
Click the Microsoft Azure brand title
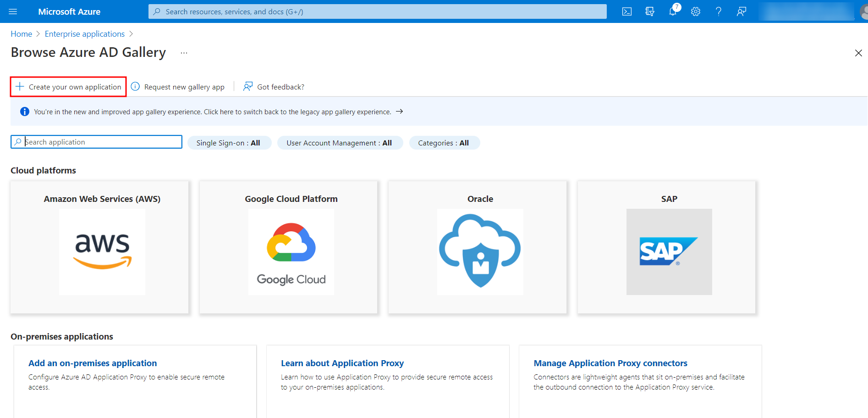click(69, 11)
